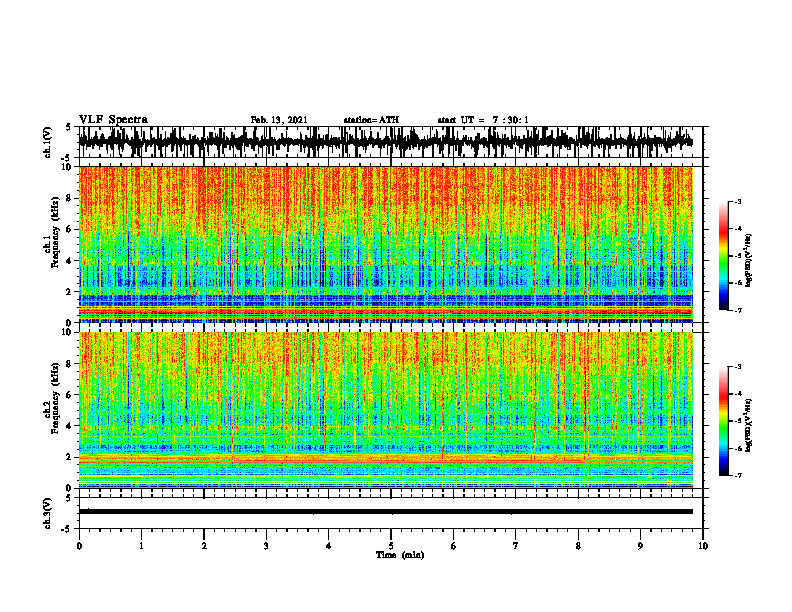Click the lower PSD color scale bar
792x612 pixels.
[x=724, y=421]
